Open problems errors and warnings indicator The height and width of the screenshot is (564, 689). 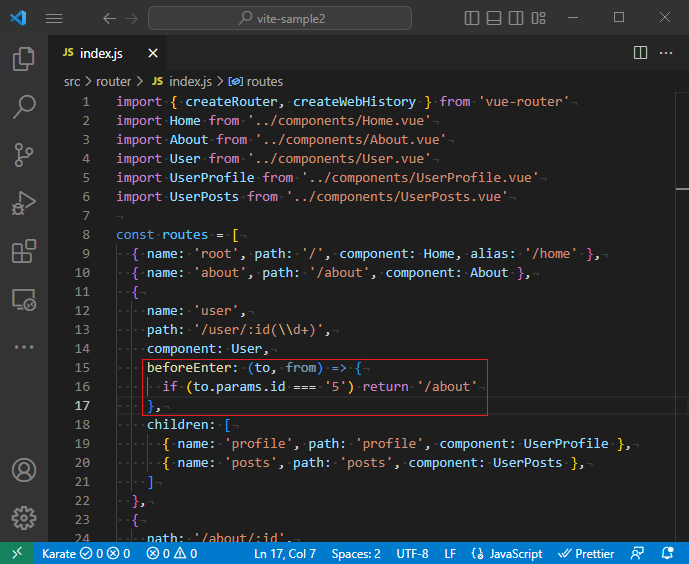point(171,554)
